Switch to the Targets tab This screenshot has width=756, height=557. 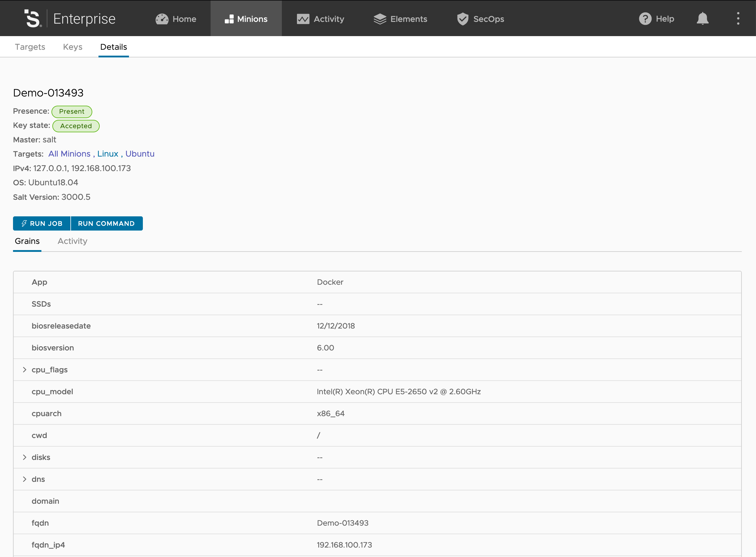click(30, 47)
